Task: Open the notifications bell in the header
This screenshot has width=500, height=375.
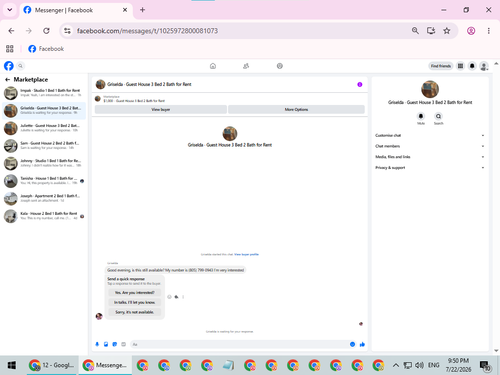Action: [x=472, y=66]
